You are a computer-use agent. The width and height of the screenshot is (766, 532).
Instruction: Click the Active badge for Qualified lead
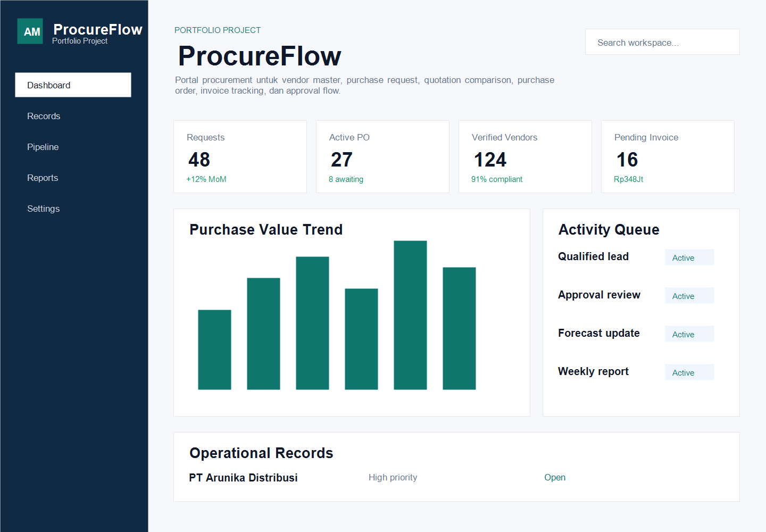click(689, 257)
